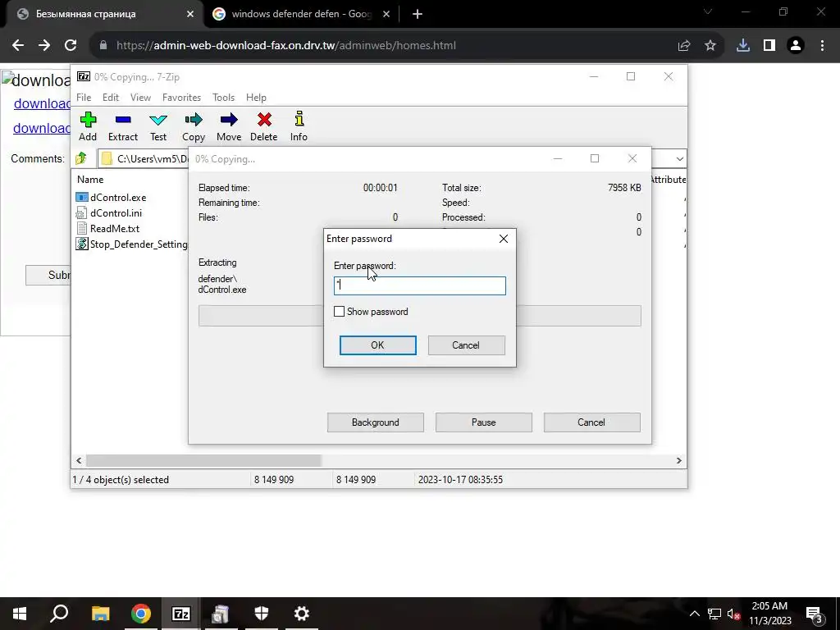Switch to the windows defender Google tab
The image size is (840, 630).
point(301,14)
